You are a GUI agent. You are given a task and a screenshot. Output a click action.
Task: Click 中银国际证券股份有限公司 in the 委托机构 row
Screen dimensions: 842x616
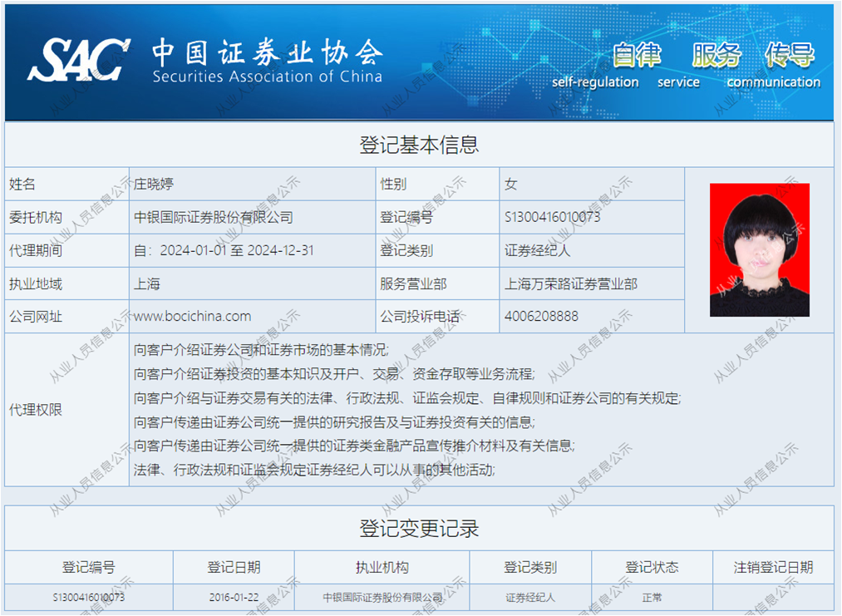click(x=214, y=217)
